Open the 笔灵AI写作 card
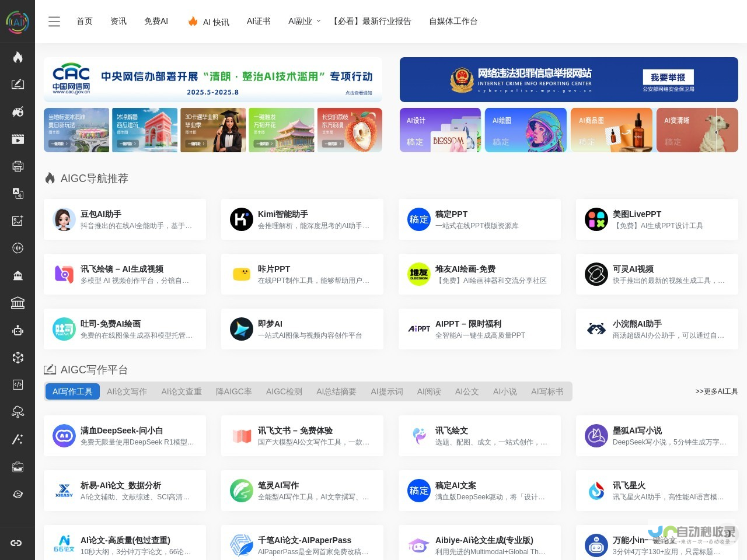This screenshot has height=560, width=747. point(302,491)
